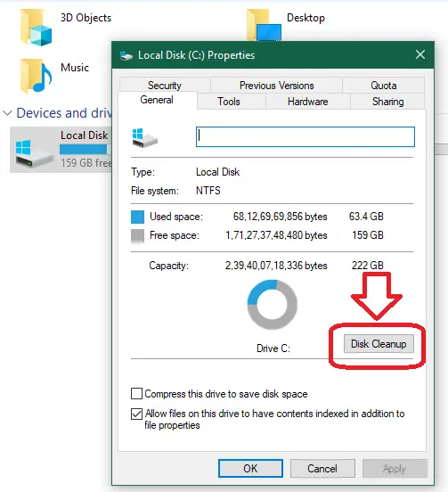Close the Local Disk Properties dialog

[x=420, y=55]
